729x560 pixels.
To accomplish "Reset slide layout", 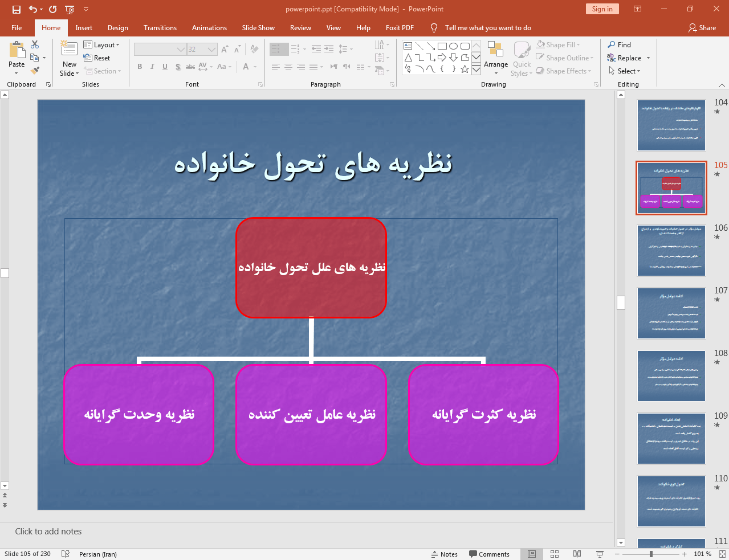I will click(97, 58).
